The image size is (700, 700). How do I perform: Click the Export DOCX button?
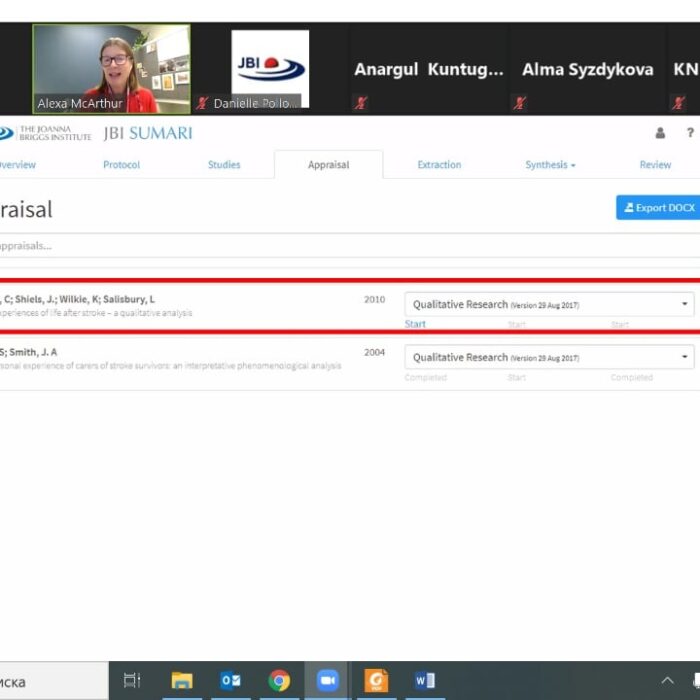(x=658, y=208)
